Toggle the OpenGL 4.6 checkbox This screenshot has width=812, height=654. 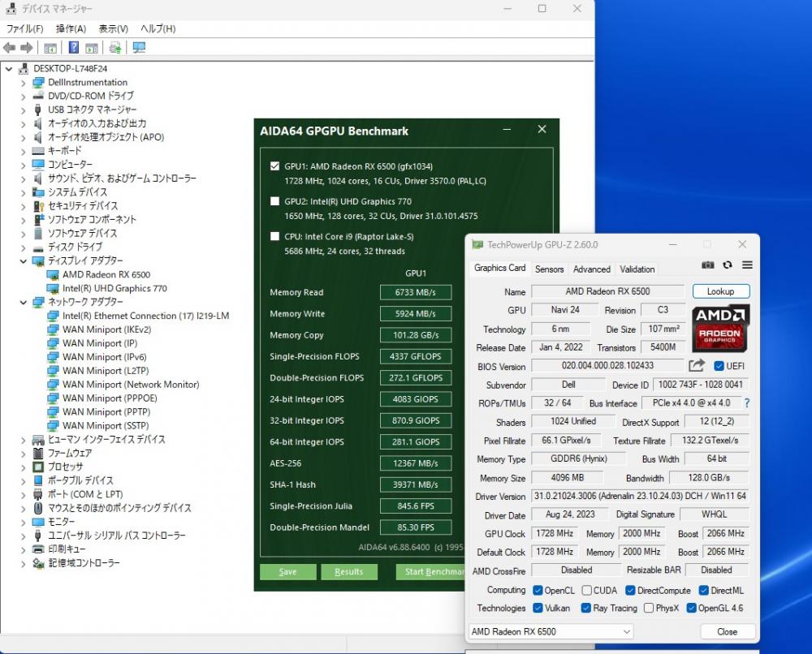click(x=691, y=608)
